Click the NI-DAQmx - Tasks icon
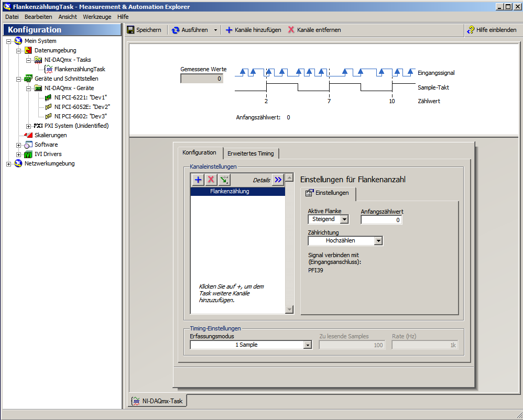This screenshot has width=523, height=420. pos(38,60)
